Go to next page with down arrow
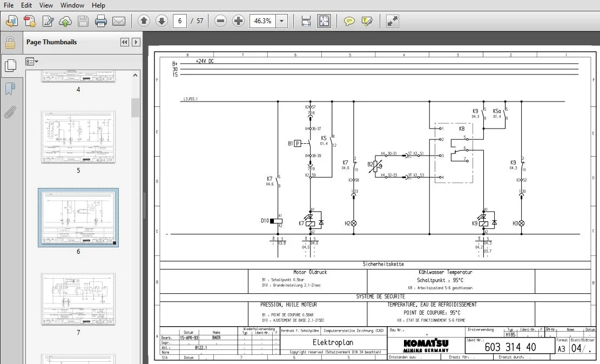This screenshot has width=600, height=364. click(161, 21)
